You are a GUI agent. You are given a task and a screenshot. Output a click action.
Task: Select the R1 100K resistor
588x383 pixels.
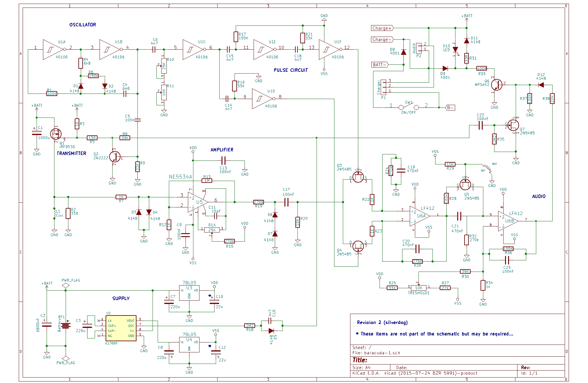point(52,94)
